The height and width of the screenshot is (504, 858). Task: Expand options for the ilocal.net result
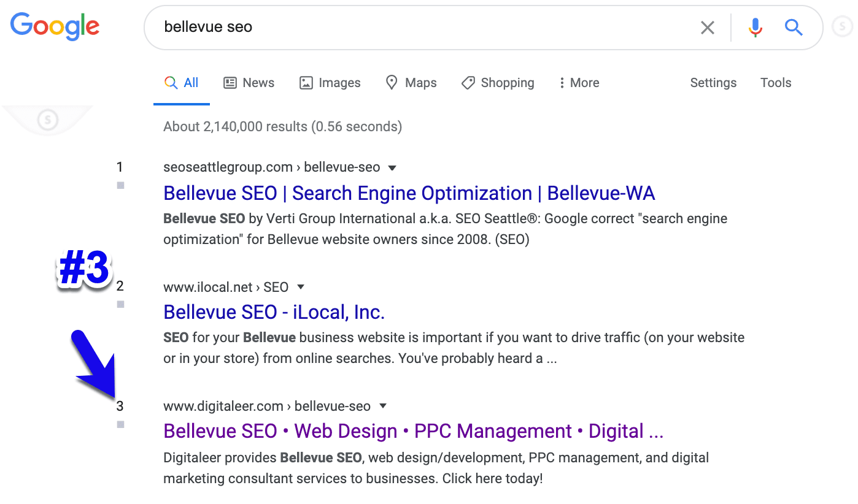[300, 286]
